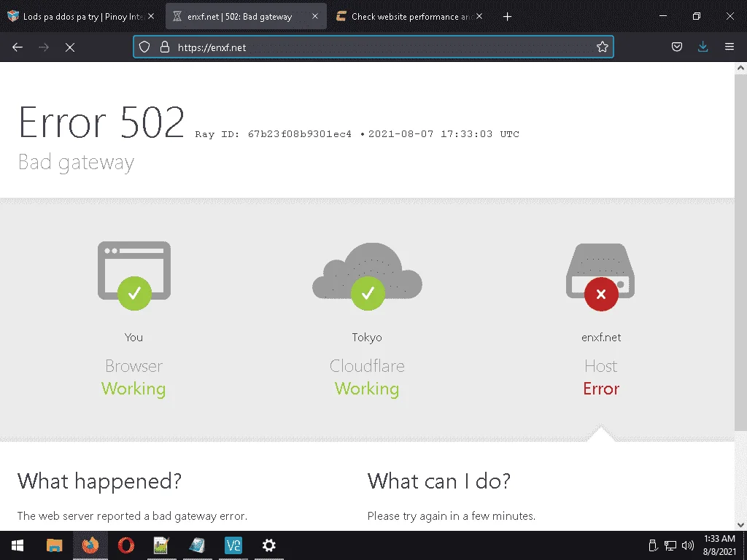
Task: Click the 'Bad gateway' subtitle text
Action: 76,163
